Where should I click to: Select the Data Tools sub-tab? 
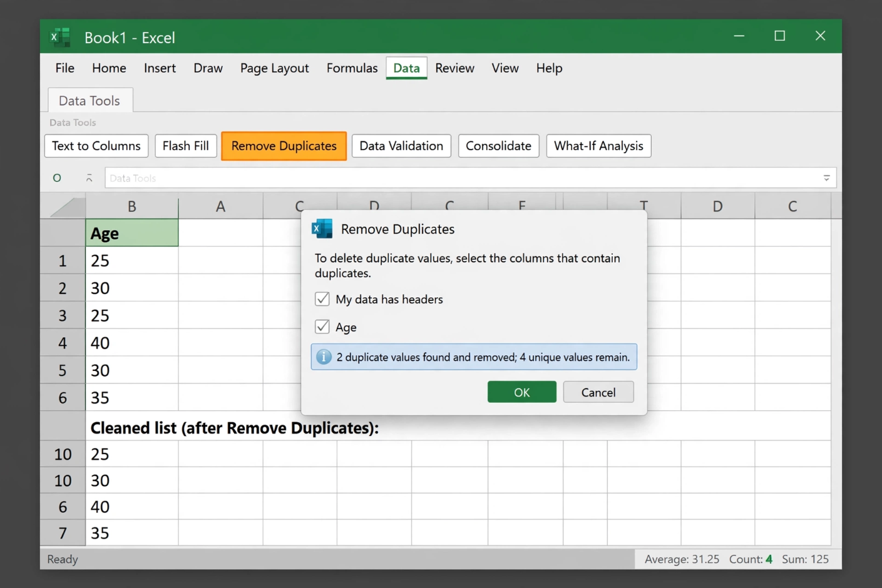[90, 101]
